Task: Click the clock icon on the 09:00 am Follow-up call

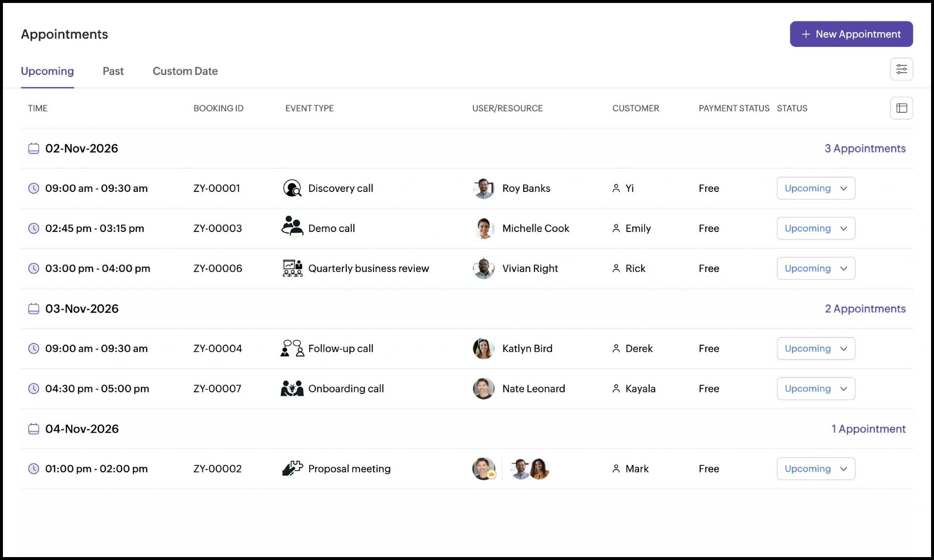Action: [34, 348]
